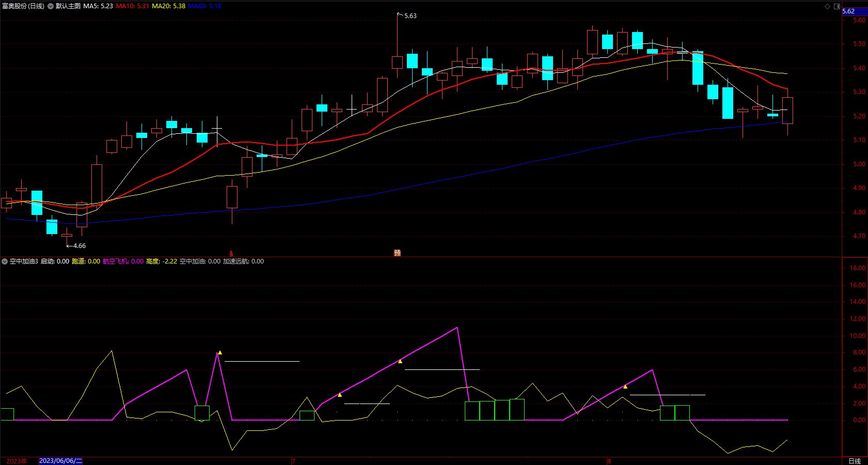Click the diamond icon at chart top-right
Image resolution: width=868 pixels, height=465 pixels.
(827, 6)
